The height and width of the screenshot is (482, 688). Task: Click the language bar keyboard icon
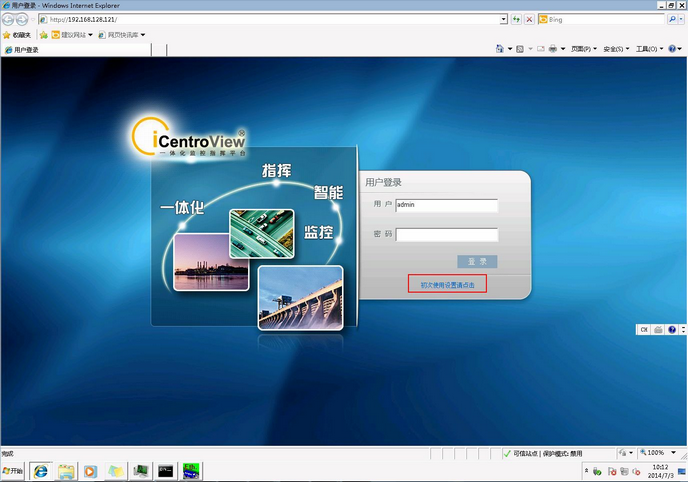pos(658,329)
